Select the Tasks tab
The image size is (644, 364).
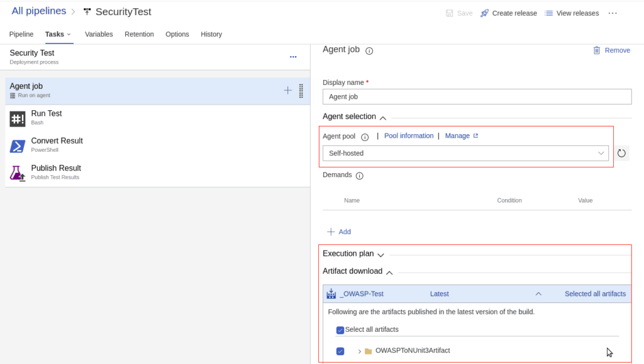(55, 34)
